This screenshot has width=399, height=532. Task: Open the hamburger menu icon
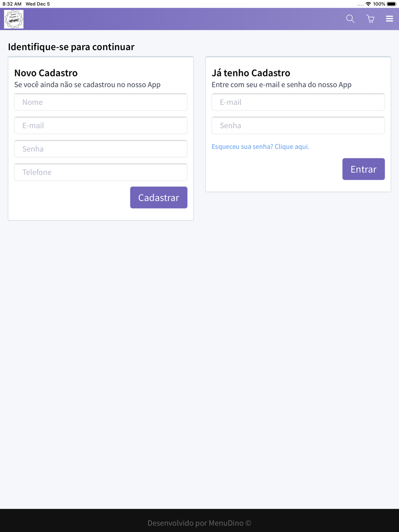(x=389, y=19)
